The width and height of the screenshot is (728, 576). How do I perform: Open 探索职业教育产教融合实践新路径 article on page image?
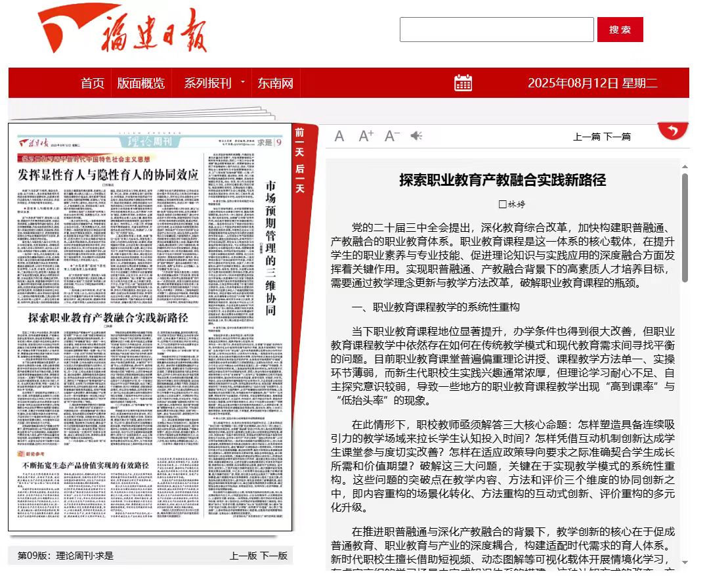108,318
